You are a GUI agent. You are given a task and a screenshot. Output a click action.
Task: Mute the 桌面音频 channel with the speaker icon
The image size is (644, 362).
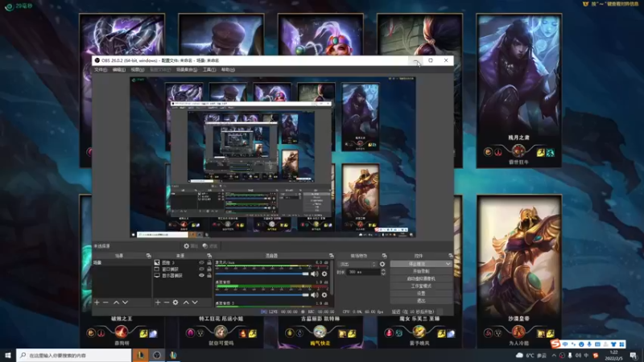[x=315, y=295]
